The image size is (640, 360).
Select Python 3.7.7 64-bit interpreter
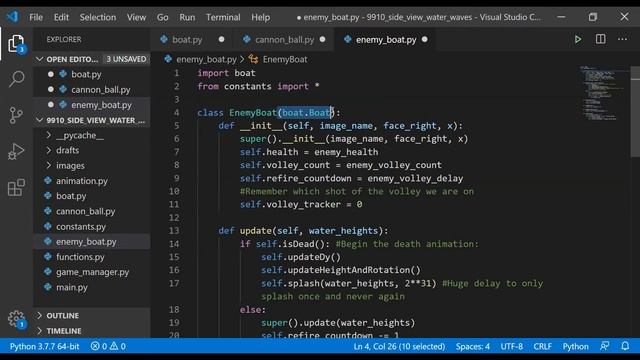pos(44,346)
